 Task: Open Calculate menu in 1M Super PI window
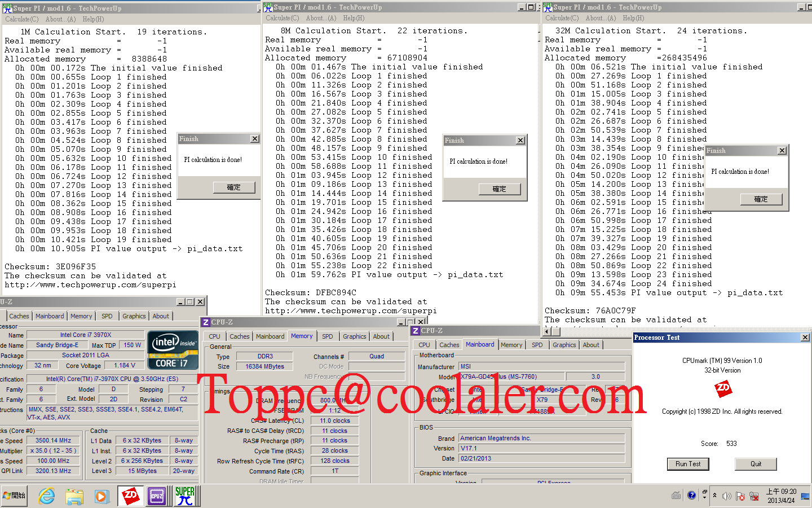(x=22, y=19)
